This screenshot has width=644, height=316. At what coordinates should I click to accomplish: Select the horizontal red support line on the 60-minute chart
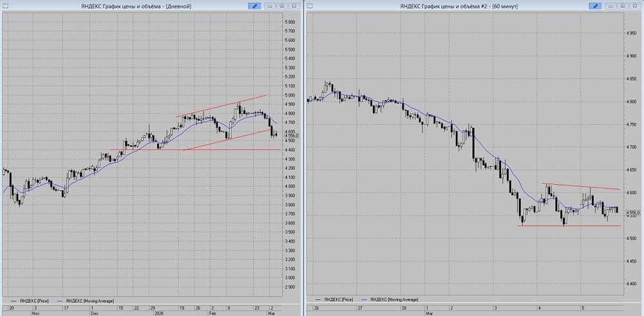(569, 226)
